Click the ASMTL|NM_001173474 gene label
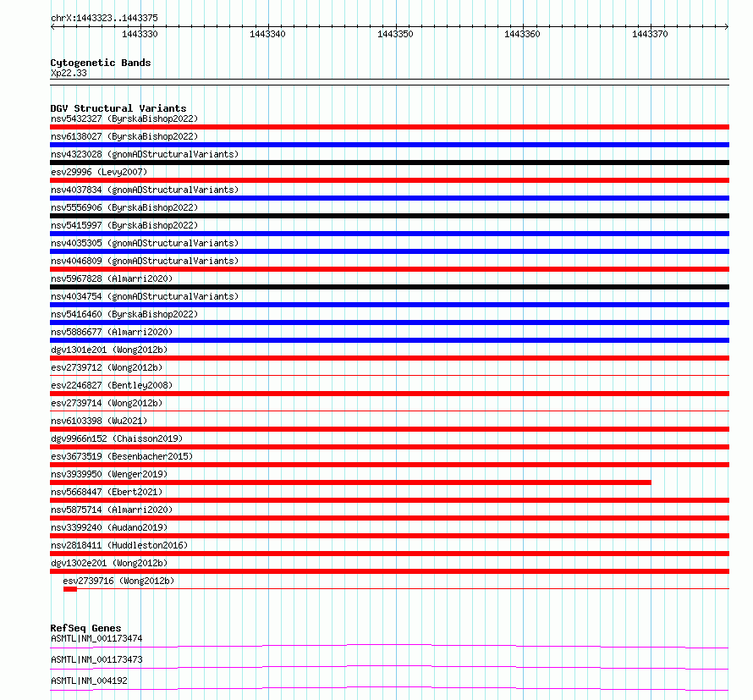Screen dimensions: 753x700 (96, 638)
